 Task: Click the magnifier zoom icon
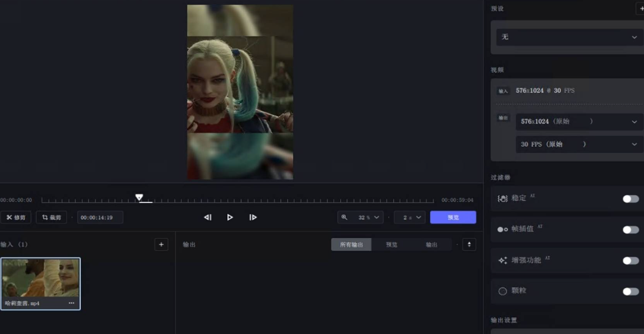pyautogui.click(x=344, y=217)
